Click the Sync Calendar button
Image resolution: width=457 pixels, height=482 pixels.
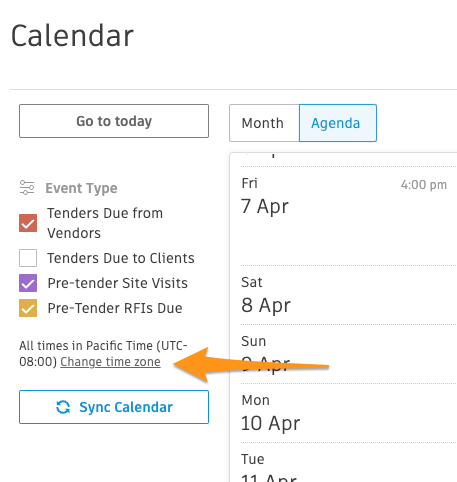pos(114,407)
